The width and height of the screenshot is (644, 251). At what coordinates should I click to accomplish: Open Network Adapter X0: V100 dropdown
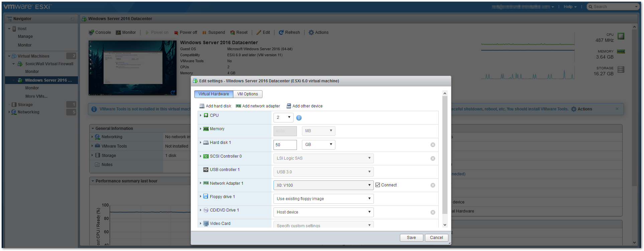click(323, 185)
